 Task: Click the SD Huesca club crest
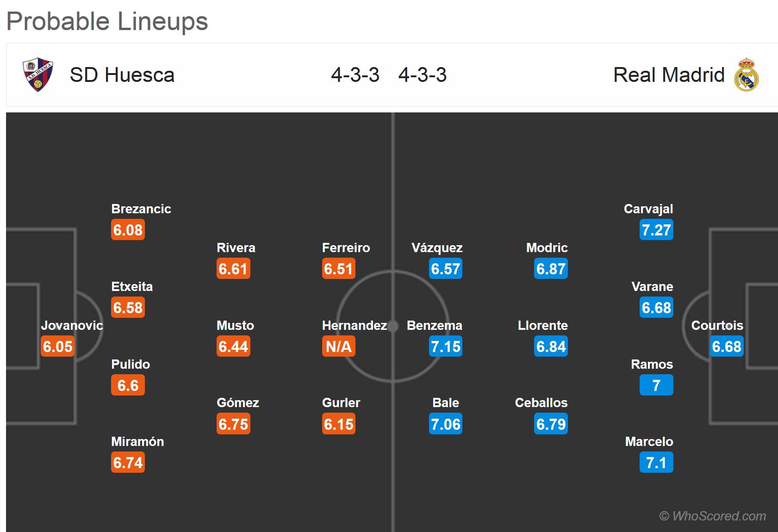click(38, 74)
